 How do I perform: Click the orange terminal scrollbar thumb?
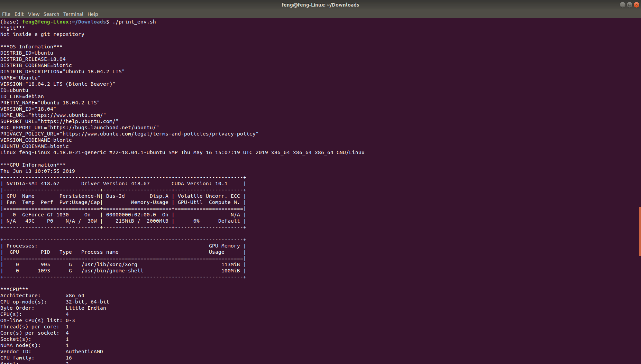coord(640,231)
